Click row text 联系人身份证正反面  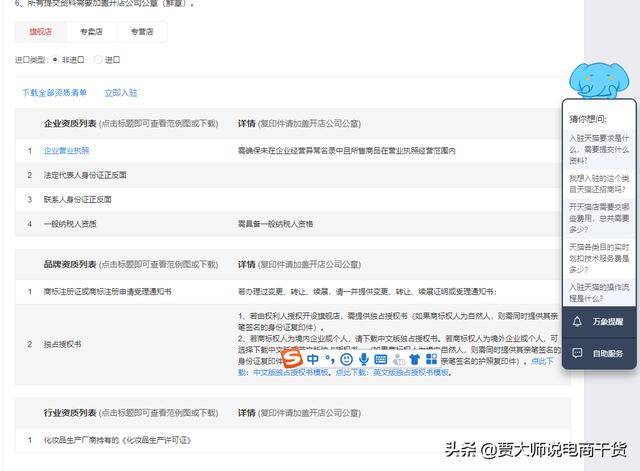(x=78, y=200)
